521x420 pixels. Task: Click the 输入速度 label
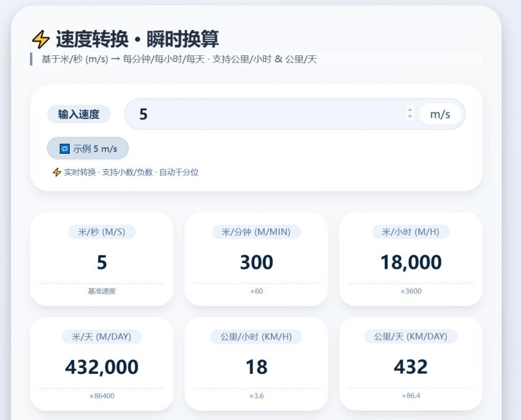point(79,115)
